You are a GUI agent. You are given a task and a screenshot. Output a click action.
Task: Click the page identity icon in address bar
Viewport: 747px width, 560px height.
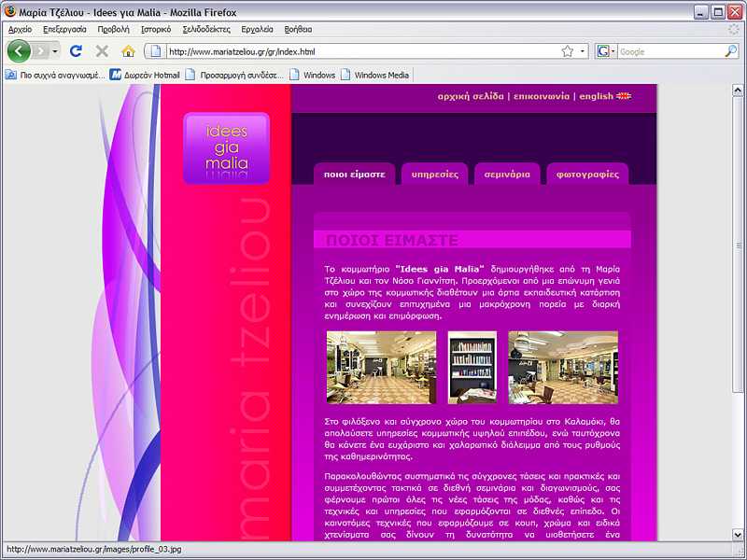point(156,51)
